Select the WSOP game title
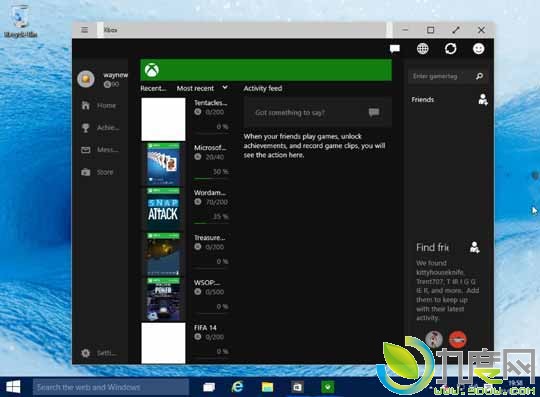This screenshot has height=397, width=540. [207, 283]
